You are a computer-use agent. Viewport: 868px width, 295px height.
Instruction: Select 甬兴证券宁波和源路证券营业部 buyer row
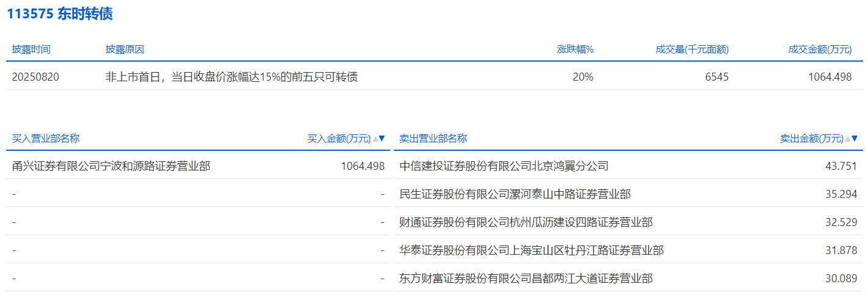tap(111, 166)
